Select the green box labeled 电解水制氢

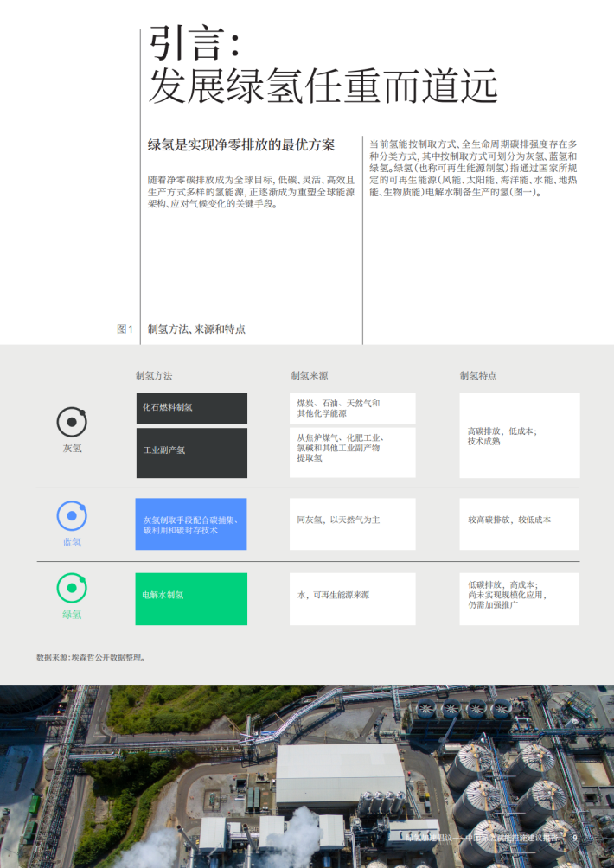click(191, 599)
